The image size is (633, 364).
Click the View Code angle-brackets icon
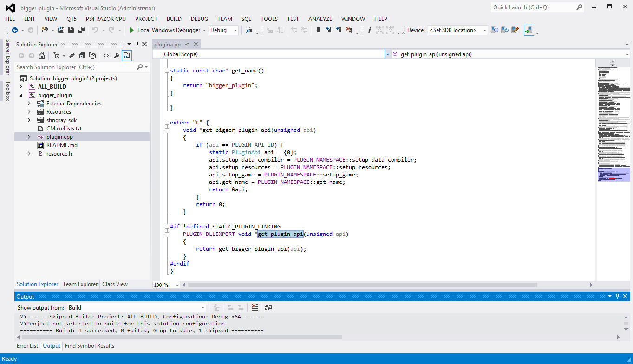(x=106, y=56)
